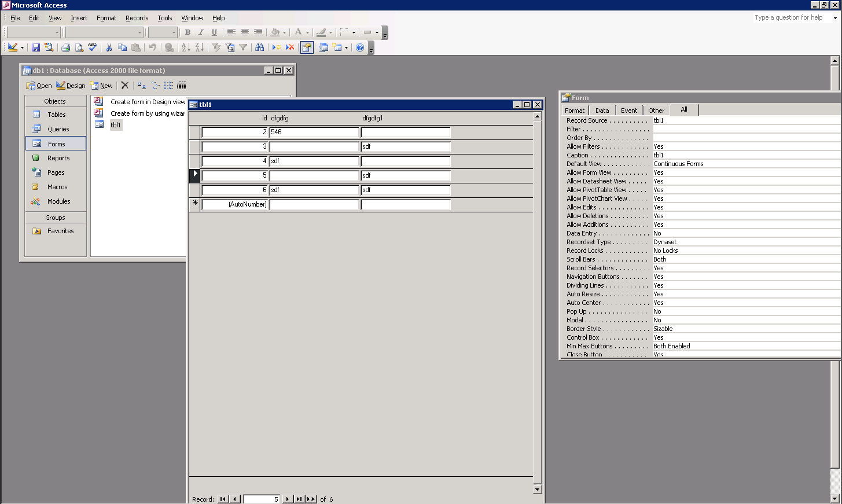Click the Create form by using wizard shortcut
The height and width of the screenshot is (504, 842).
click(x=148, y=113)
